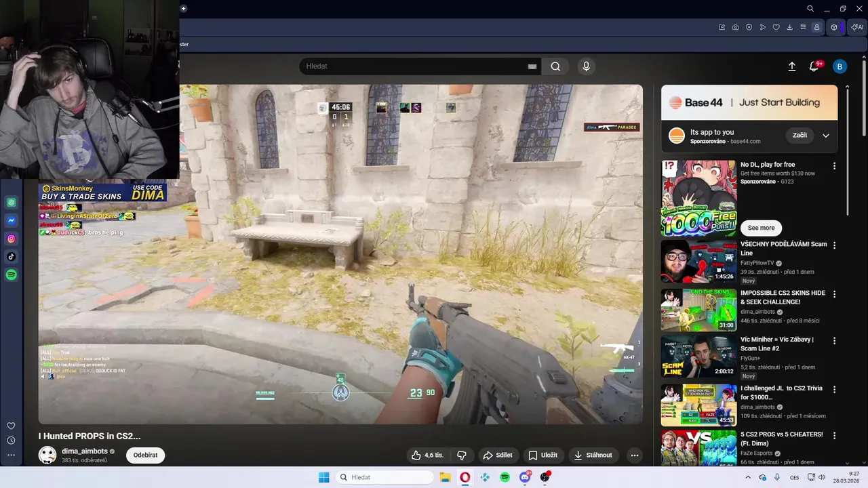Screen dimensions: 868x488
Task: Open Messenger in the Opera sidebar
Action: pyautogui.click(x=12, y=220)
